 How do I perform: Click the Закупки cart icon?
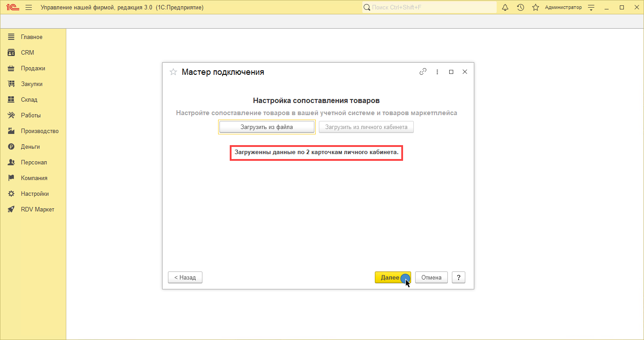coord(11,84)
